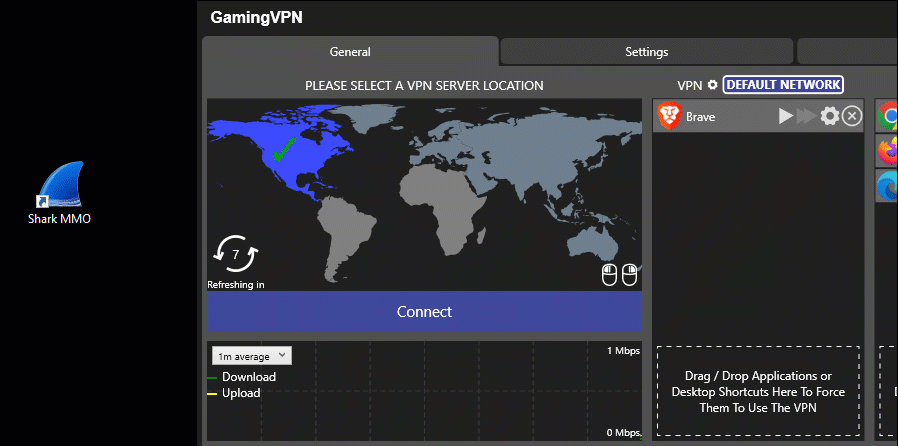This screenshot has height=446, width=898.
Task: Open the 1m average dropdown
Action: (251, 356)
